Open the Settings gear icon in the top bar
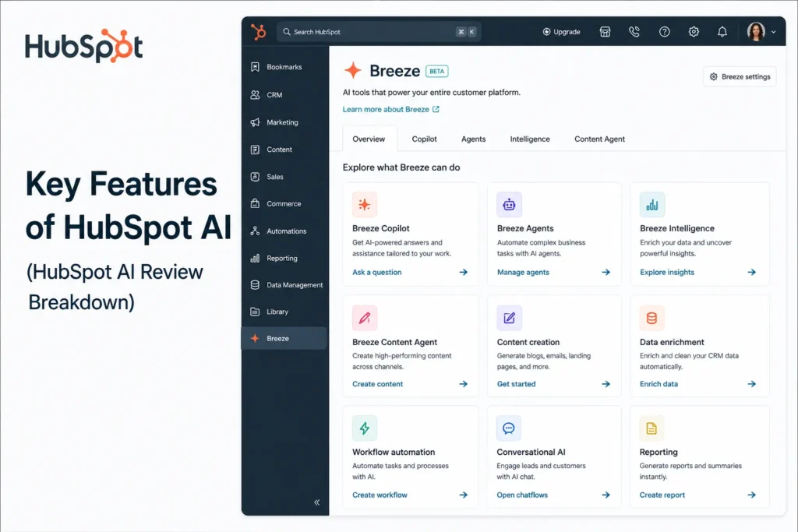Viewport: 798px width, 532px height. click(x=693, y=31)
